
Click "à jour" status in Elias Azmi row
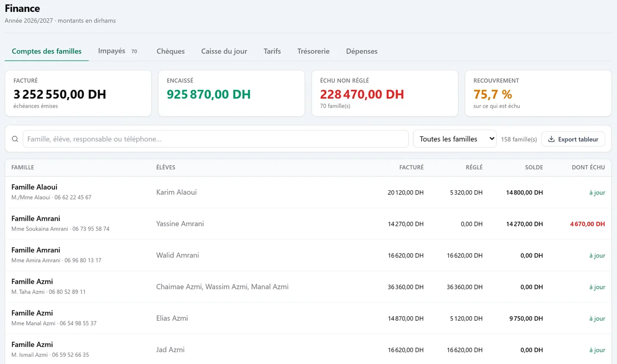tap(597, 319)
